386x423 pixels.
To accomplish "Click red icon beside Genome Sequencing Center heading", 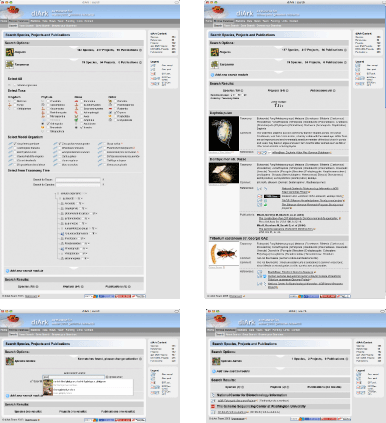I will point(213,406).
